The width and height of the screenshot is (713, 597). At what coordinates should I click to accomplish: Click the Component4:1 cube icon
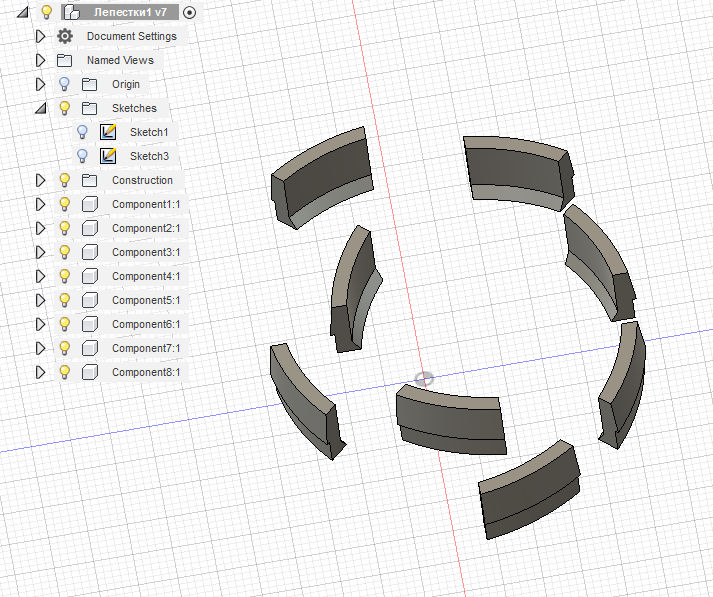coord(90,276)
